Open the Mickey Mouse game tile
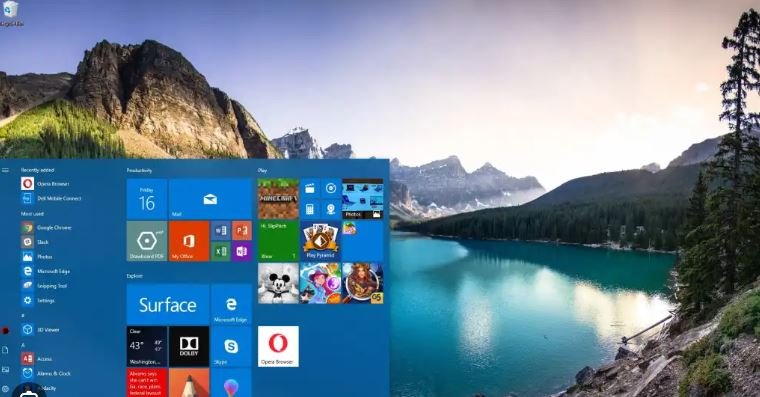 (278, 284)
